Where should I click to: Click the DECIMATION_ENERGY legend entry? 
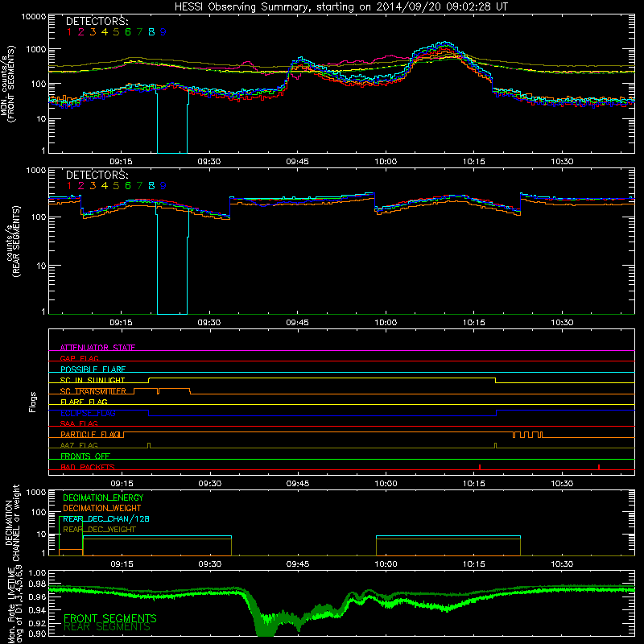click(x=103, y=497)
